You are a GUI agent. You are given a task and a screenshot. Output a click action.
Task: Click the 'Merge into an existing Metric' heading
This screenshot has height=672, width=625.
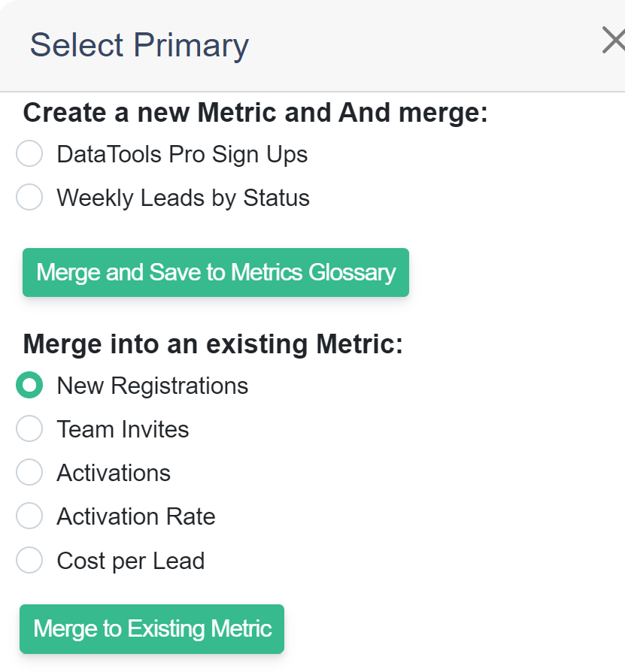coord(213,344)
